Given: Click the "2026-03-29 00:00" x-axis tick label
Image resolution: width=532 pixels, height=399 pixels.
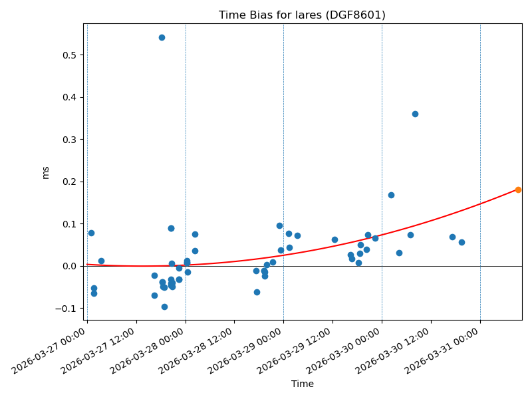Looking at the screenshot, I should (247, 351).
